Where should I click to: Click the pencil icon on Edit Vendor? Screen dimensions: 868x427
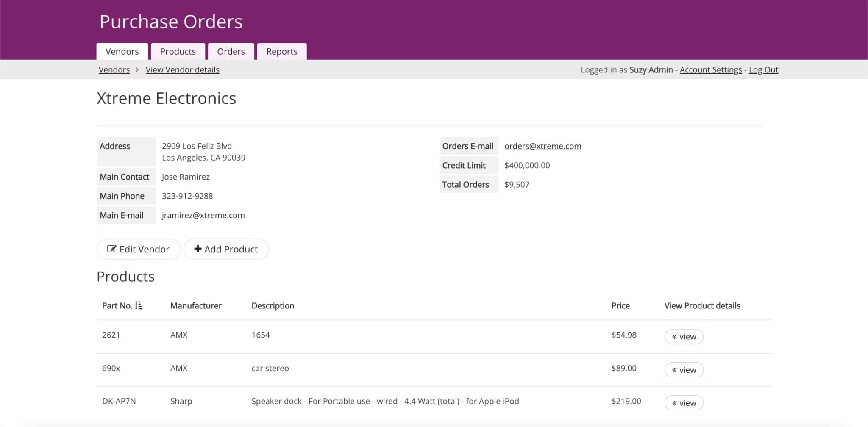pos(111,249)
